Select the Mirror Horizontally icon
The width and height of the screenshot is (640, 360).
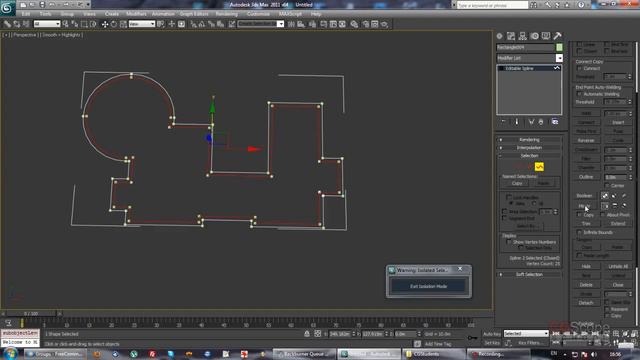(604, 206)
